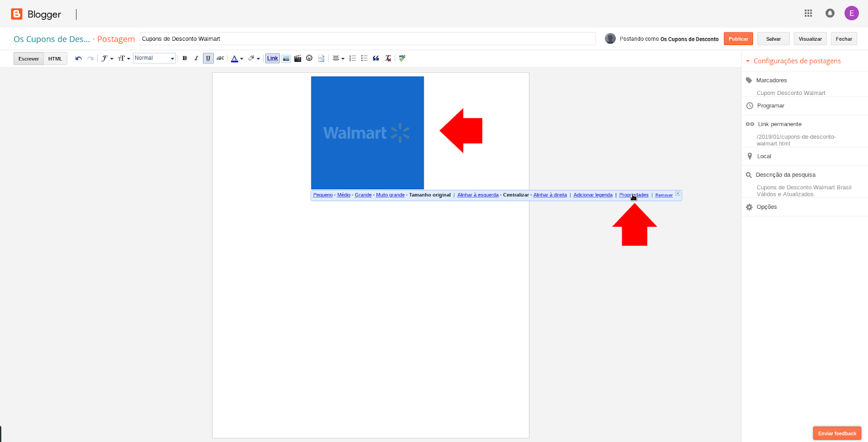Click the Blogger logo icon
The height and width of the screenshot is (442, 868).
[x=17, y=14]
